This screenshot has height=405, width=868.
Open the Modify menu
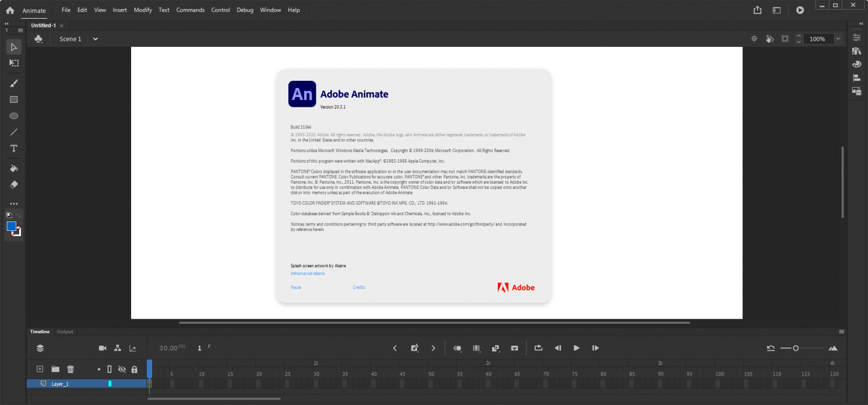[x=143, y=10]
